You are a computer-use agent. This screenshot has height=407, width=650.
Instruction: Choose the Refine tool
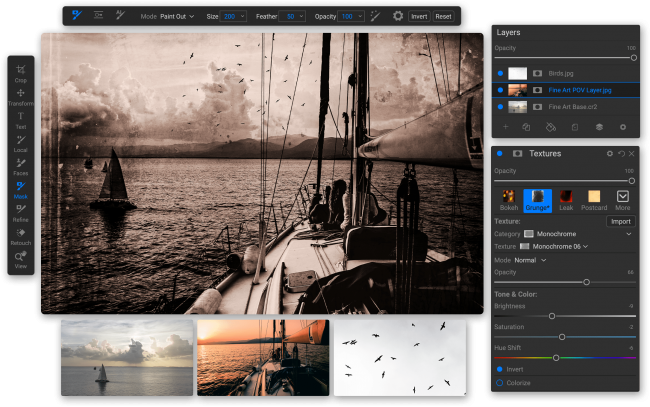pyautogui.click(x=21, y=212)
